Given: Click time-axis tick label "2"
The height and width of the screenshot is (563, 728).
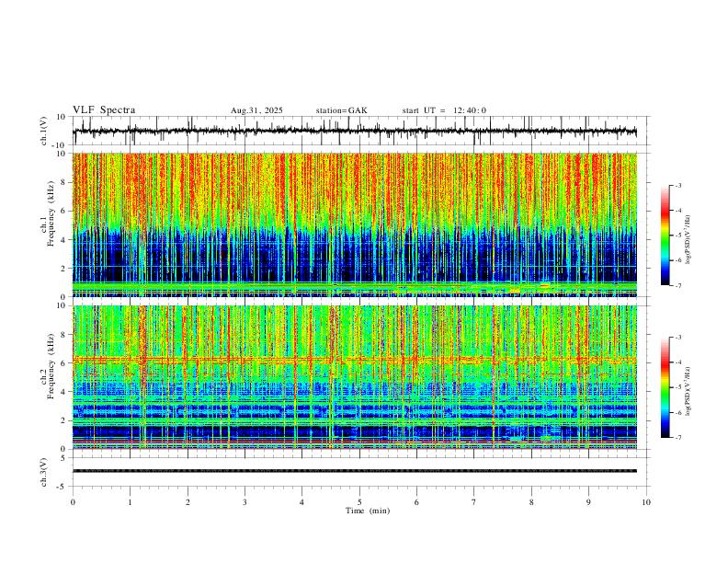Looking at the screenshot, I should pos(188,502).
